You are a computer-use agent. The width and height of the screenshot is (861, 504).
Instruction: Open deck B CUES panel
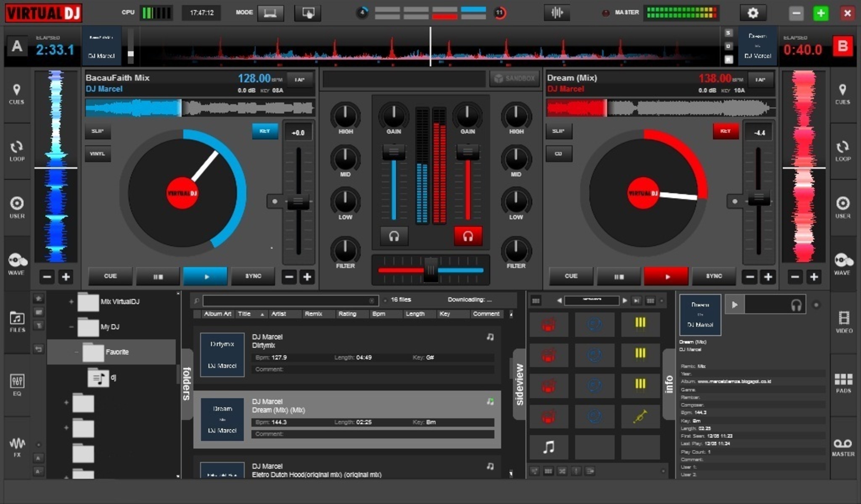(843, 94)
